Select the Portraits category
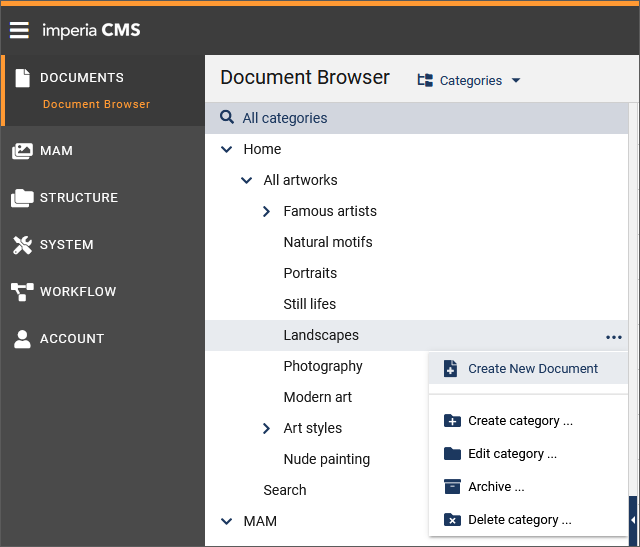The height and width of the screenshot is (547, 640). click(310, 274)
